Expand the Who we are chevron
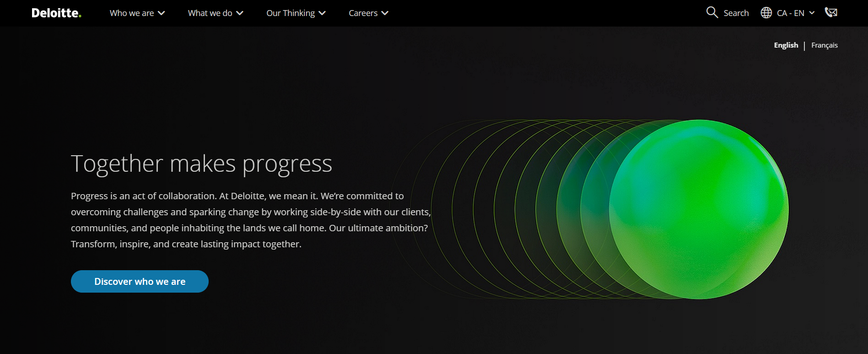 (161, 13)
